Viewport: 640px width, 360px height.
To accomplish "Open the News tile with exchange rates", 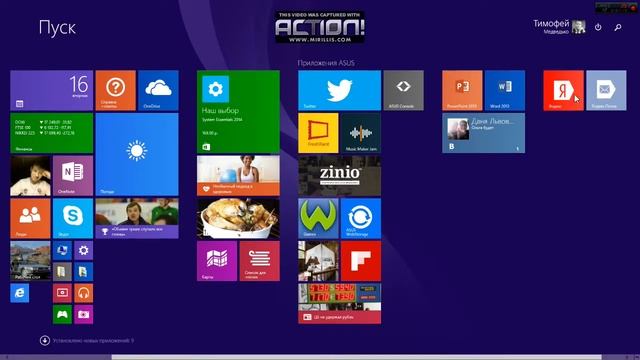I will tap(340, 304).
